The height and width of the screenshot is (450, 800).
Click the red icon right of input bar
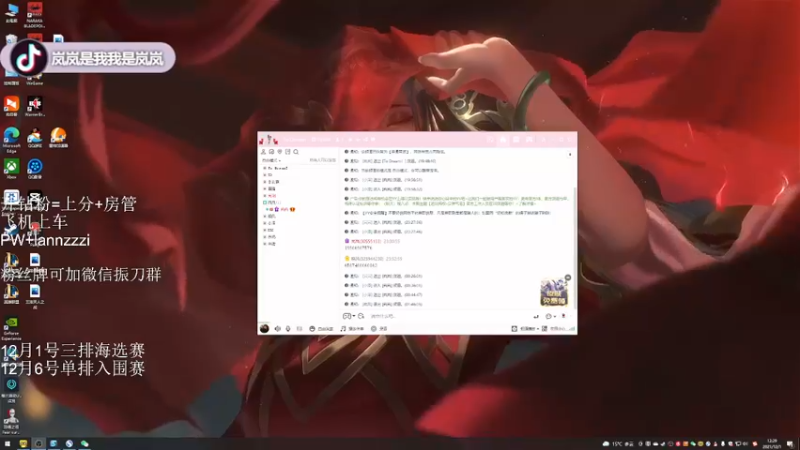564,316
